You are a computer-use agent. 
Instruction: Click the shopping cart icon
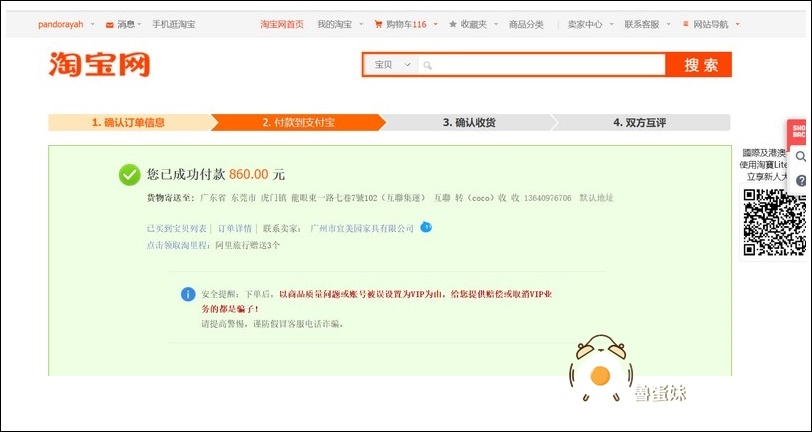pyautogui.click(x=378, y=24)
